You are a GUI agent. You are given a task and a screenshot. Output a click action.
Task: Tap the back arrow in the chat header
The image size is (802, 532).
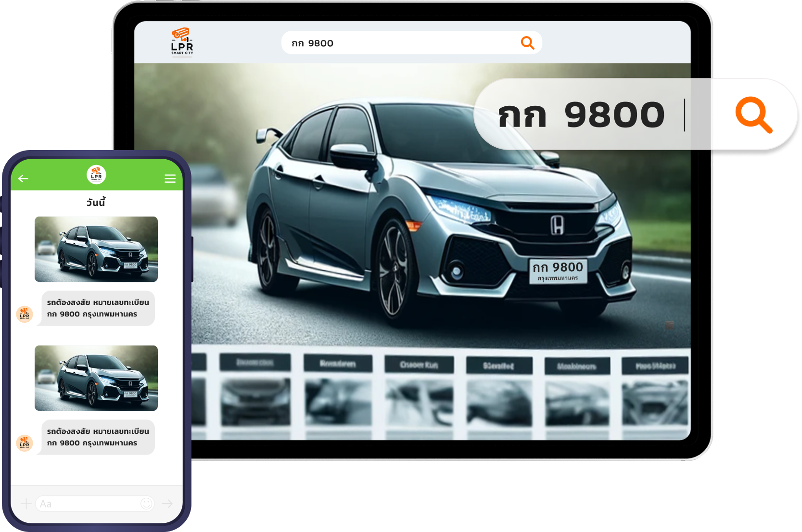point(23,178)
